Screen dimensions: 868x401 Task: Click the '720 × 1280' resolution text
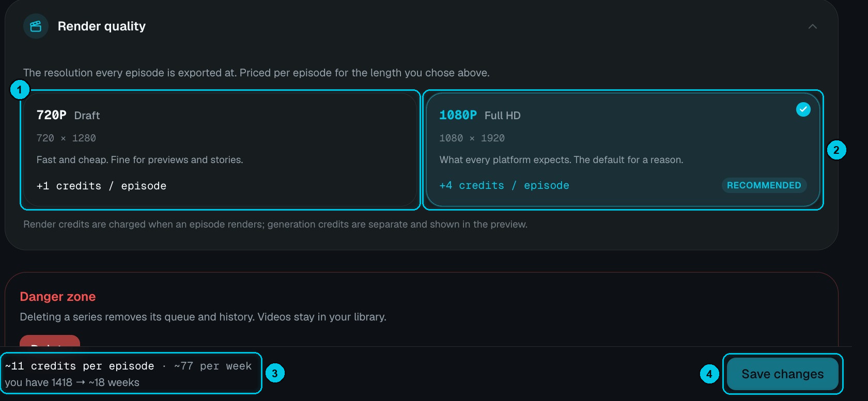pyautogui.click(x=66, y=138)
